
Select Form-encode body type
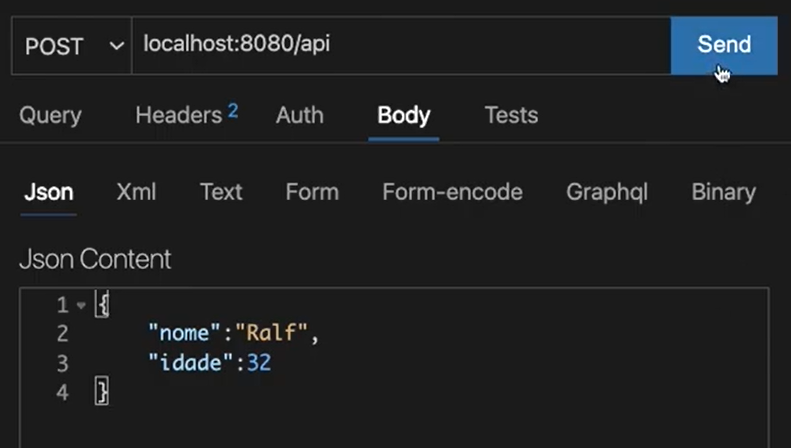click(452, 192)
